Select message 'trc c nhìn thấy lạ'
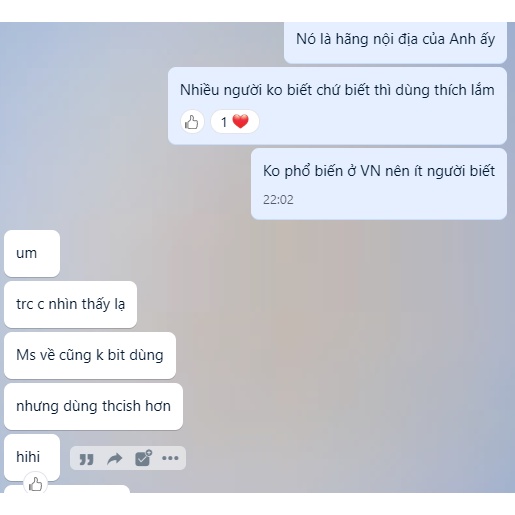This screenshot has height=515, width=515. (70, 304)
